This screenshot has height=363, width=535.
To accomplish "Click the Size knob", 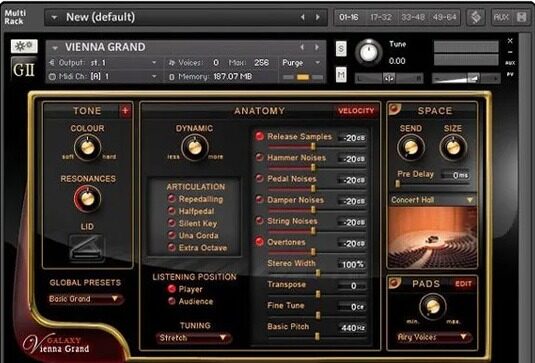I will point(453,147).
